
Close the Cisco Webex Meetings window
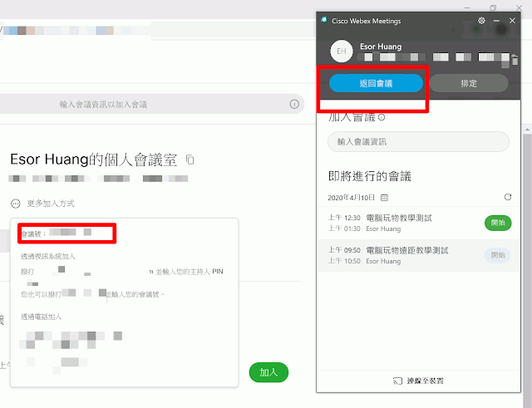512,21
